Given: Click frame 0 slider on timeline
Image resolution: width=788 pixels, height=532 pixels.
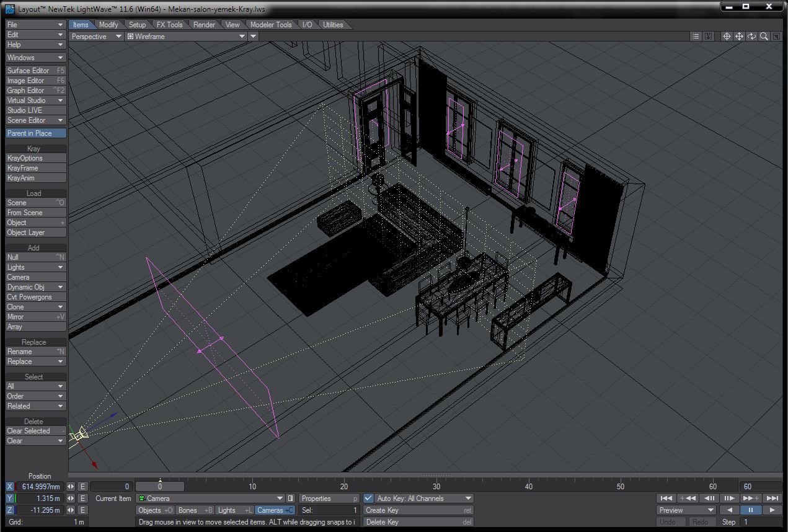Looking at the screenshot, I should coord(159,487).
